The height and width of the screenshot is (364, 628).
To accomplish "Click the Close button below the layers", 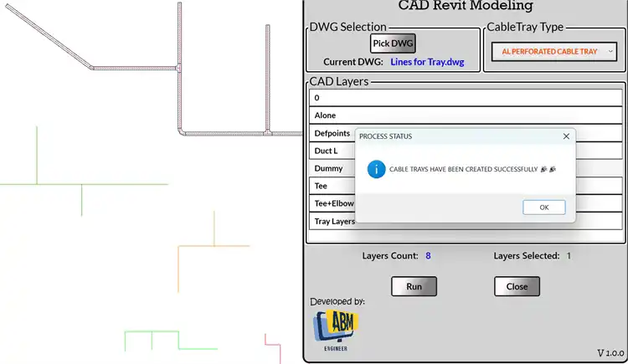I will [x=517, y=286].
